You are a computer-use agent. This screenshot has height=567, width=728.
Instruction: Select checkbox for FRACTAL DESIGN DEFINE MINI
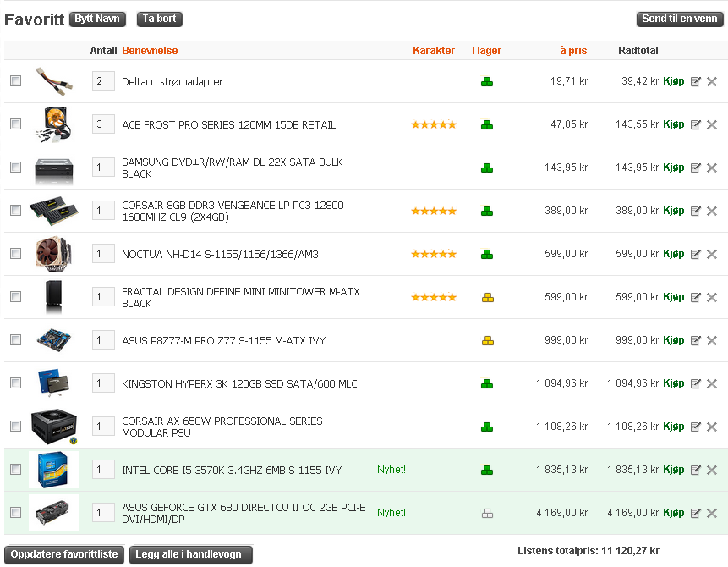pos(16,296)
